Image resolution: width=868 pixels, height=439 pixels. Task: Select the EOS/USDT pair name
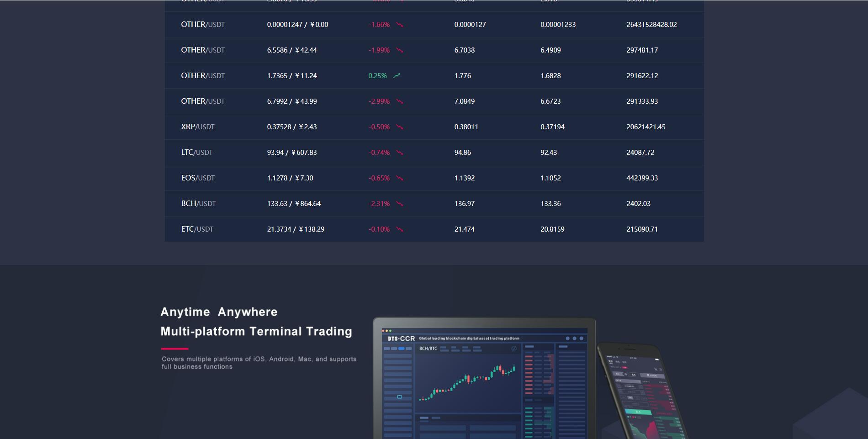pos(197,178)
